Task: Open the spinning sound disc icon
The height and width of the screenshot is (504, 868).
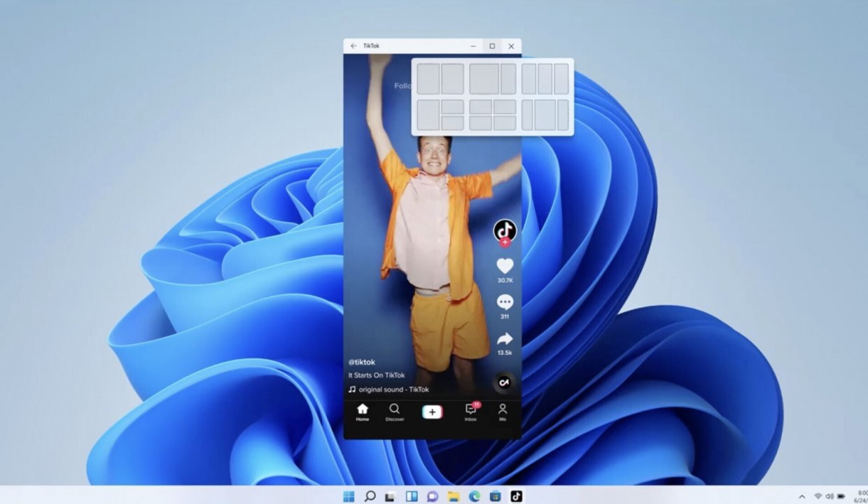Action: [x=505, y=382]
